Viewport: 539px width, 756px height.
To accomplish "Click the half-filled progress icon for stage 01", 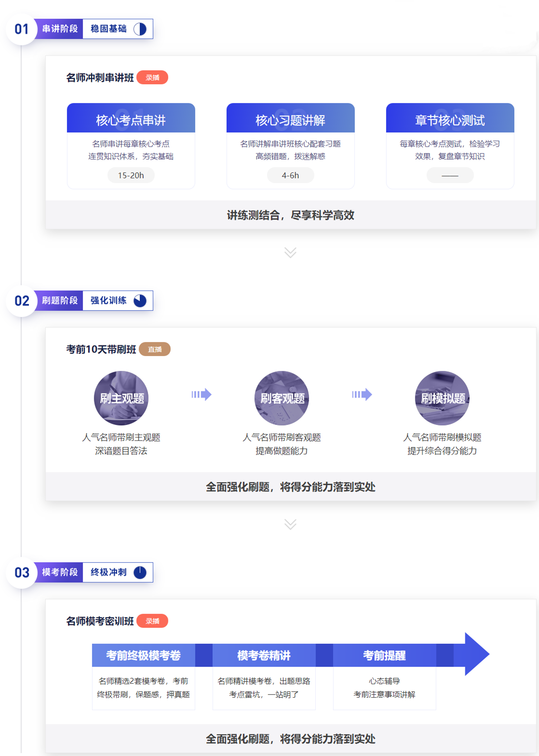I will tap(140, 29).
